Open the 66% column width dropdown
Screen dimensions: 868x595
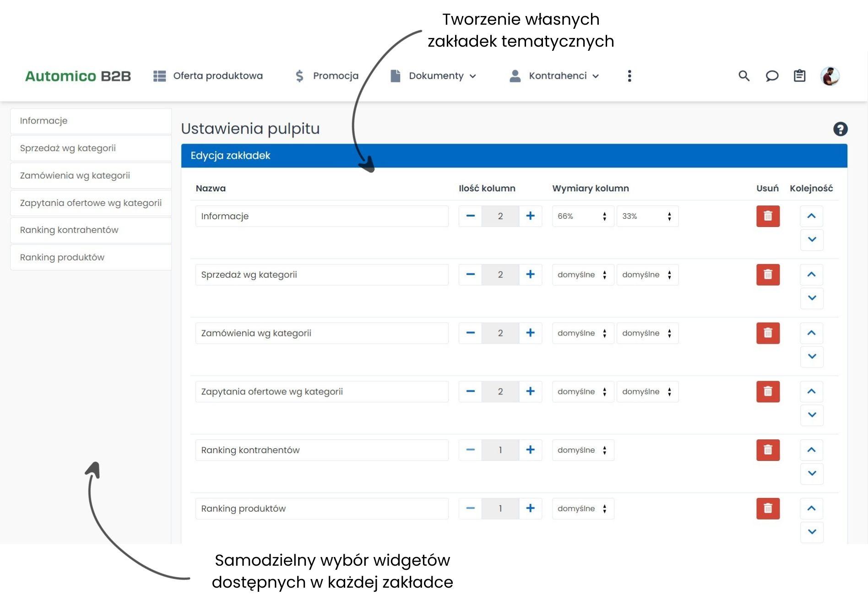582,216
